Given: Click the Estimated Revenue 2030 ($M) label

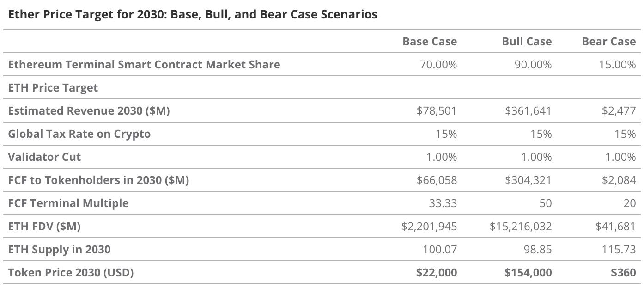Looking at the screenshot, I should 89,111.
